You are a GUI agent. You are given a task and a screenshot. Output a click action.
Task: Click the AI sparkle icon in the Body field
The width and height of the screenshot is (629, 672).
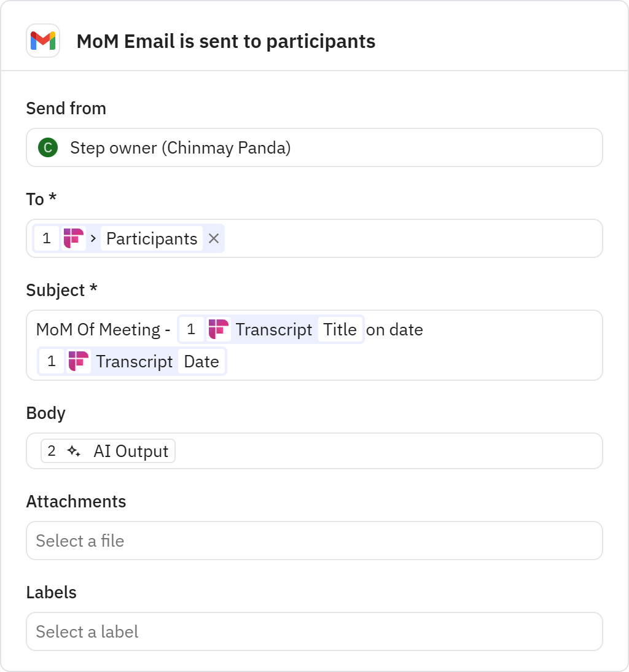coord(74,451)
